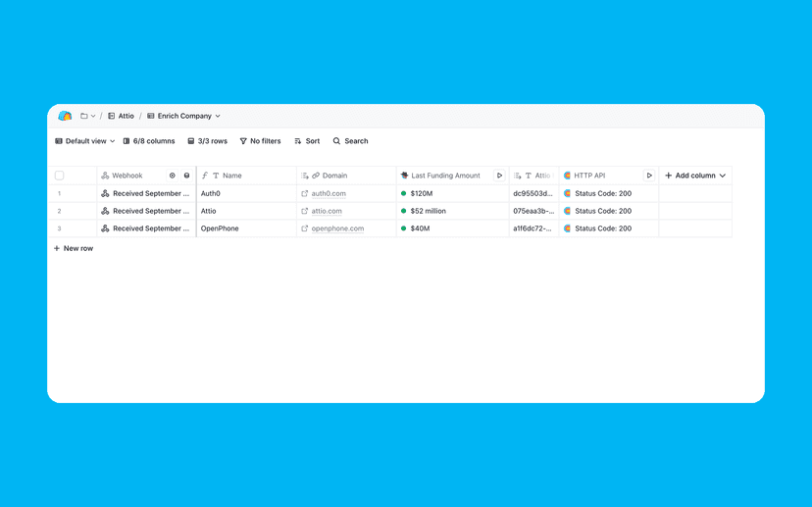Click webhook icon in row 2

coord(105,211)
